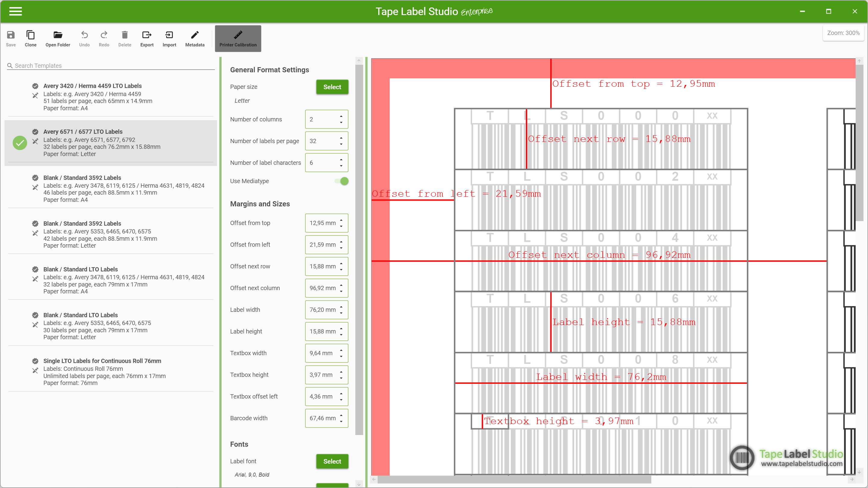
Task: Click the verified badge of Avery 3420 template
Action: pos(35,86)
